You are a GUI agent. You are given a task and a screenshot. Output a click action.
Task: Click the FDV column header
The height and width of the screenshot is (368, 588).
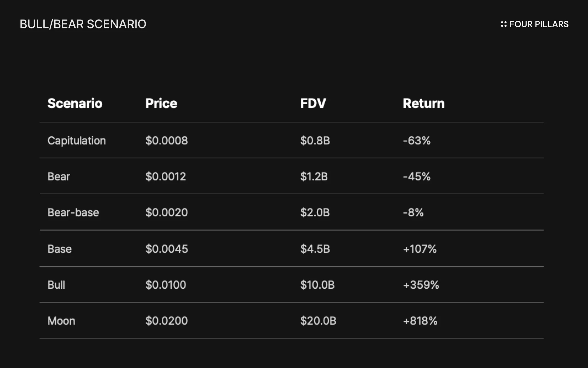coord(313,103)
